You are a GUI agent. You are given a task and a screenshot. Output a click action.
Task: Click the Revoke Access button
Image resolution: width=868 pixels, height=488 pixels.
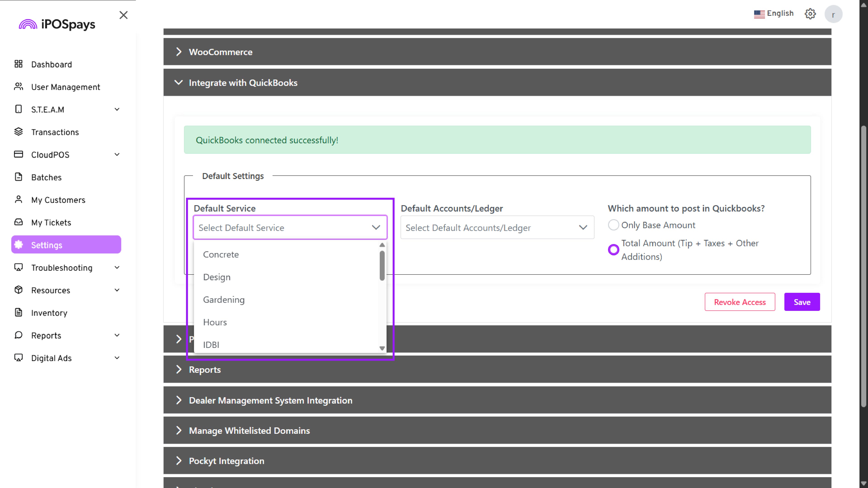740,302
